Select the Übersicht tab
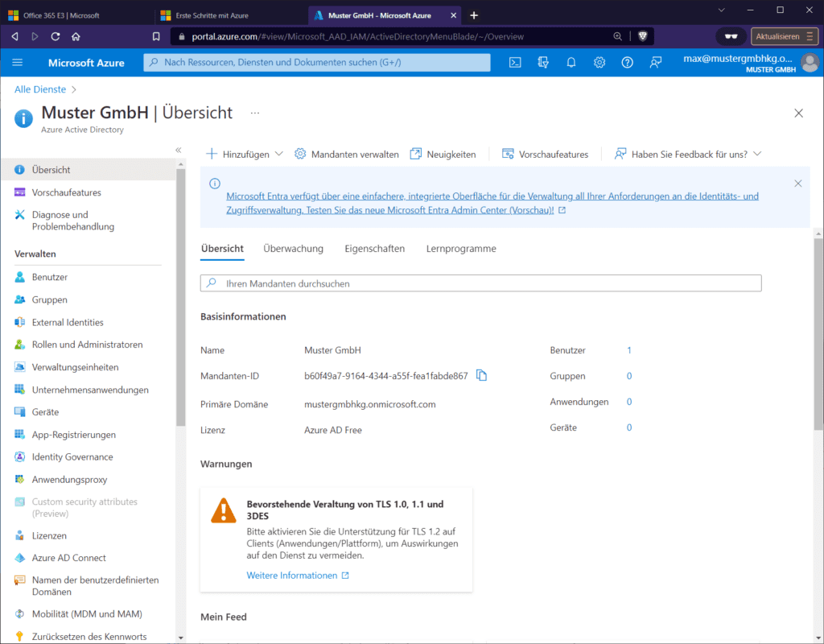Screen dimensions: 824x644 click(222, 249)
